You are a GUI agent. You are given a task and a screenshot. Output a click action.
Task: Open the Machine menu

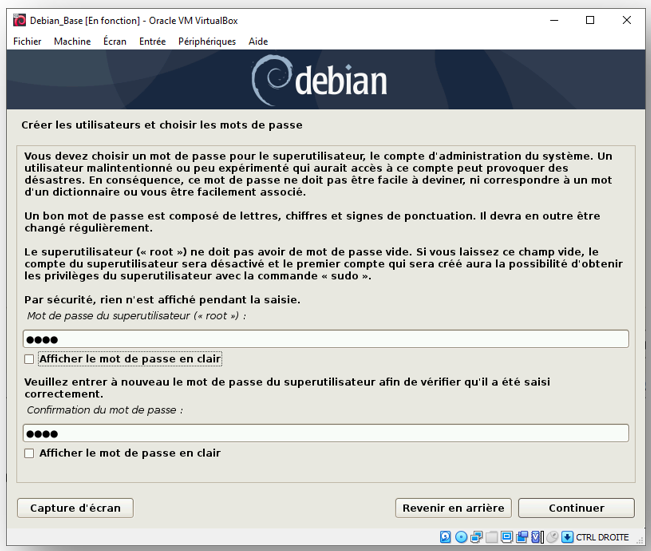click(72, 42)
